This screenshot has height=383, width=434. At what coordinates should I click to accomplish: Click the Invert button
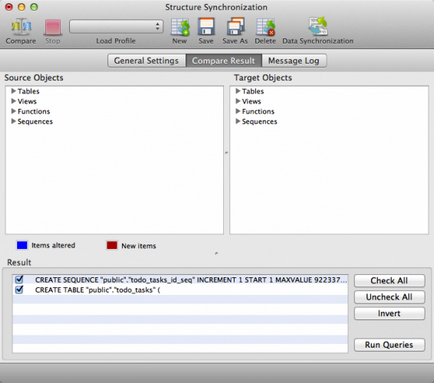point(389,313)
